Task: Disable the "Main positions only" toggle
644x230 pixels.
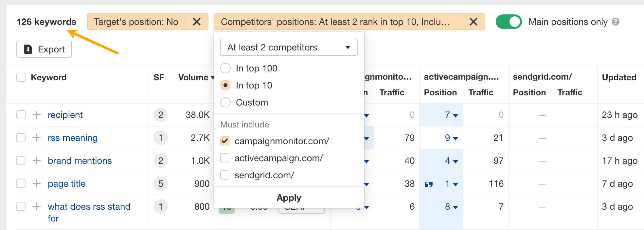Action: 509,22
